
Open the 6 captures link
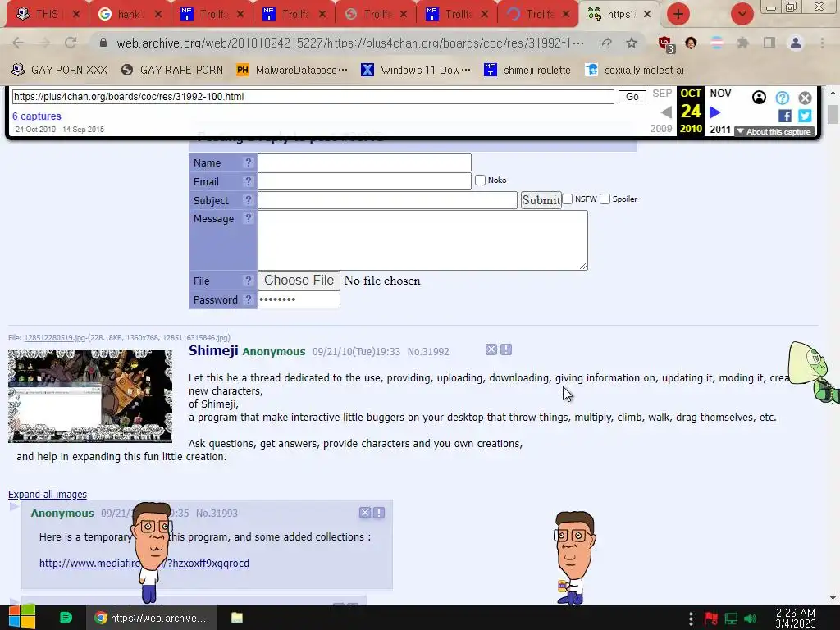[x=36, y=116]
